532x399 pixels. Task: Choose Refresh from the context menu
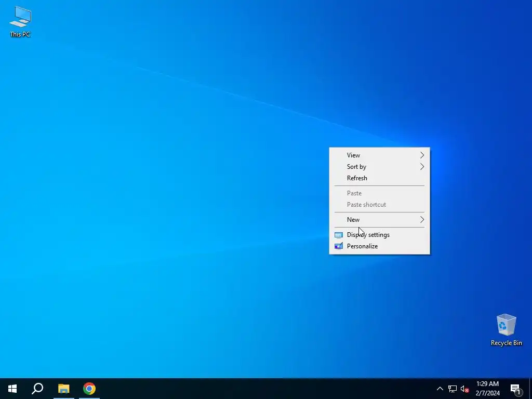point(379,178)
